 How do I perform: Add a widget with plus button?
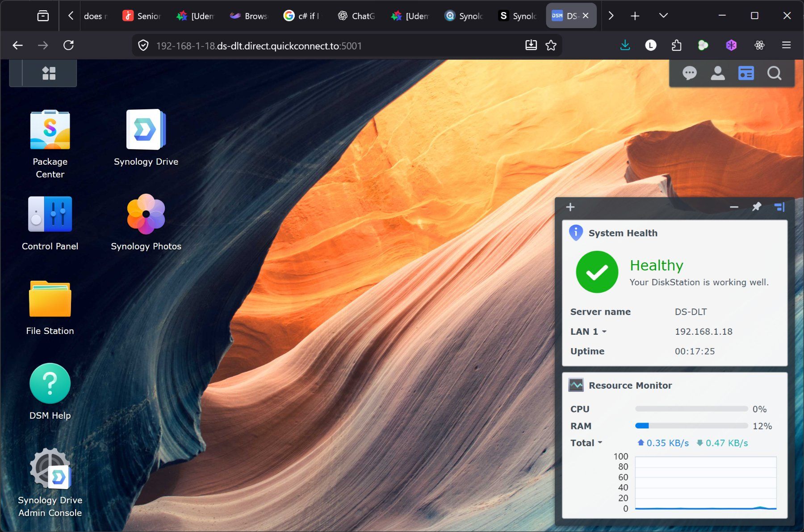[570, 207]
